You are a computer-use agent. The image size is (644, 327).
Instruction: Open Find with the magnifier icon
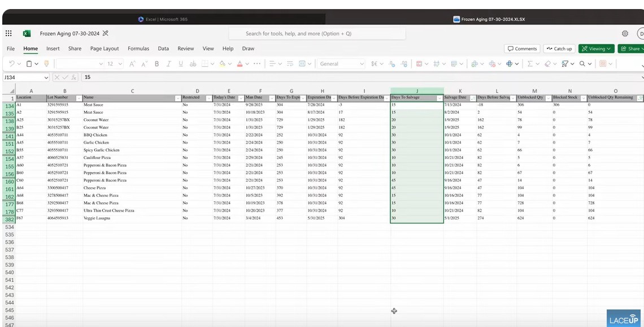[x=583, y=63]
